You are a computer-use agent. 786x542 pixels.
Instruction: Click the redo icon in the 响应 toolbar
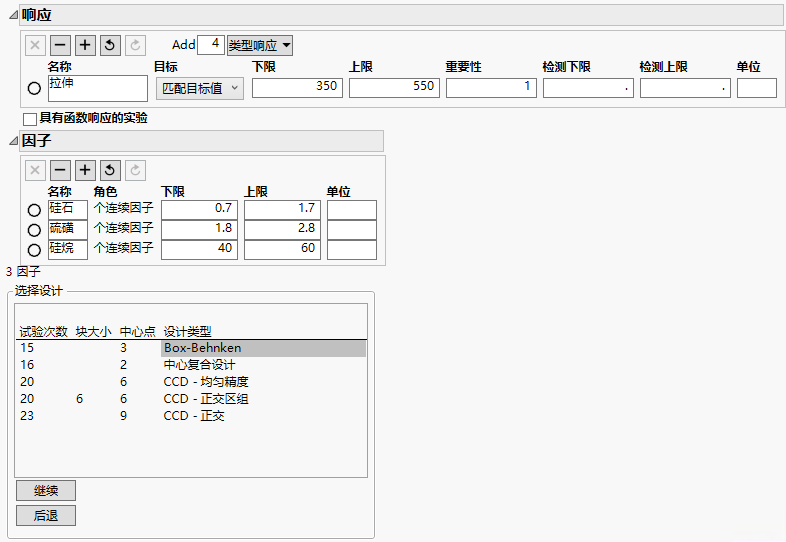click(135, 45)
